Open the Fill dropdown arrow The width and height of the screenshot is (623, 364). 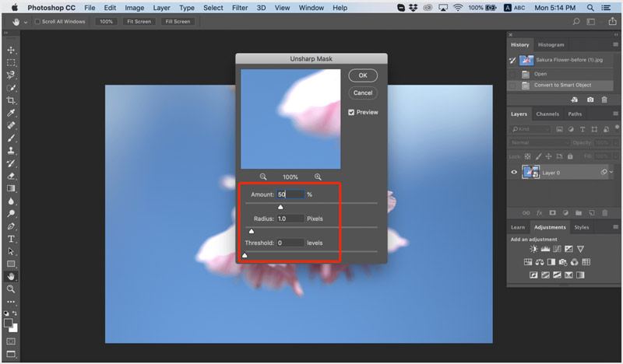click(615, 156)
